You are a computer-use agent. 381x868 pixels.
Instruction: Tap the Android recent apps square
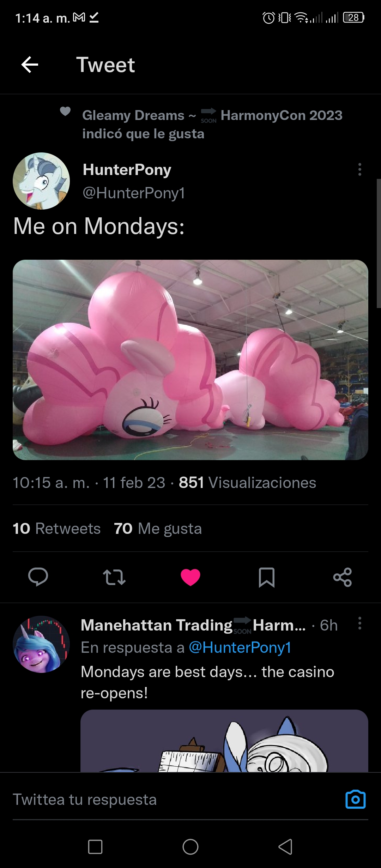pyautogui.click(x=95, y=846)
